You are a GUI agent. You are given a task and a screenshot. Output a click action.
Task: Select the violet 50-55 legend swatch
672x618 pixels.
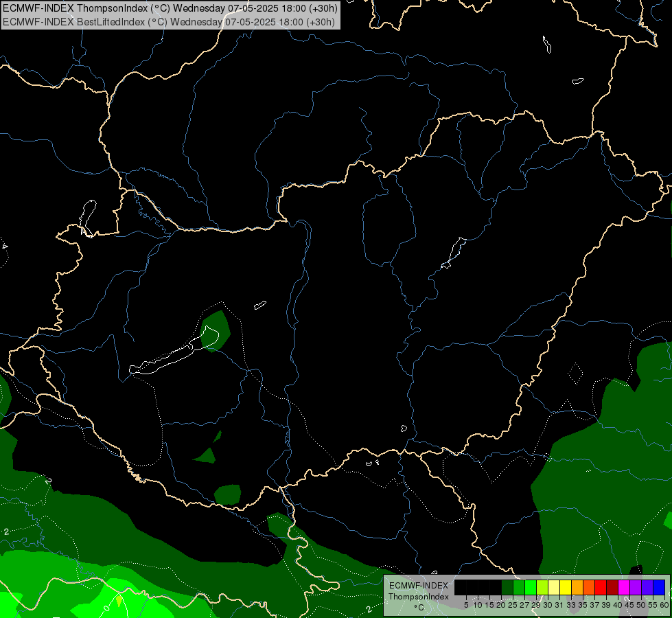pyautogui.click(x=647, y=587)
